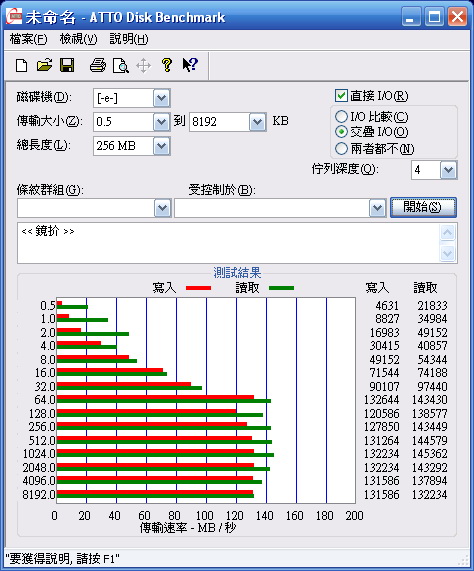This screenshot has width=474, height=571.
Task: Click the 64.0 row label in chart
Action: point(45,400)
